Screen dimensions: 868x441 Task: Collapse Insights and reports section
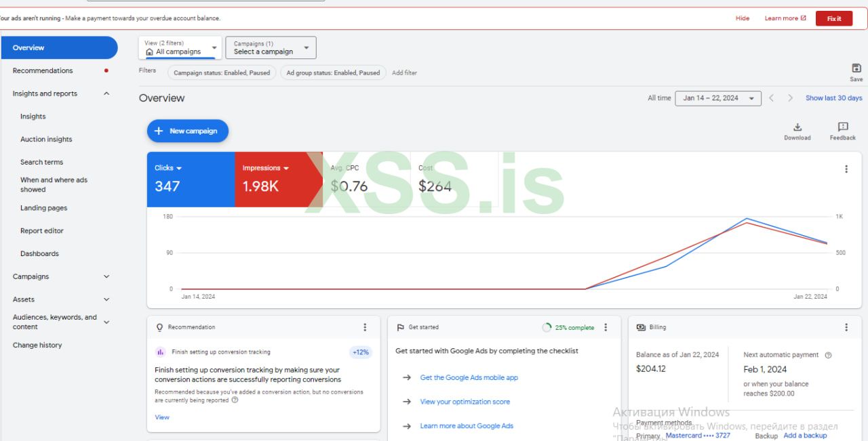pos(106,93)
